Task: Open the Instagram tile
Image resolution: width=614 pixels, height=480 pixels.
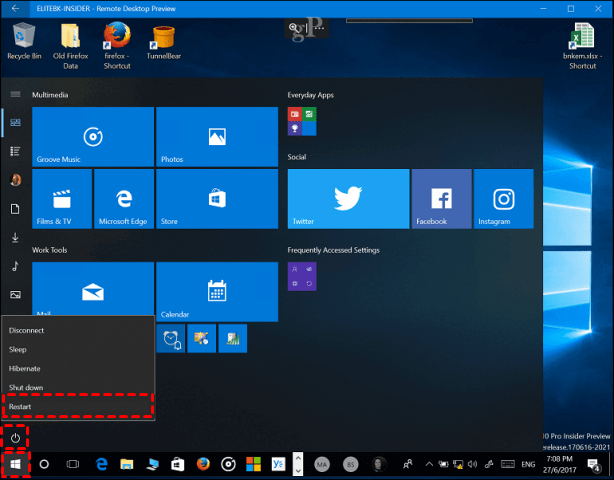Action: click(503, 199)
